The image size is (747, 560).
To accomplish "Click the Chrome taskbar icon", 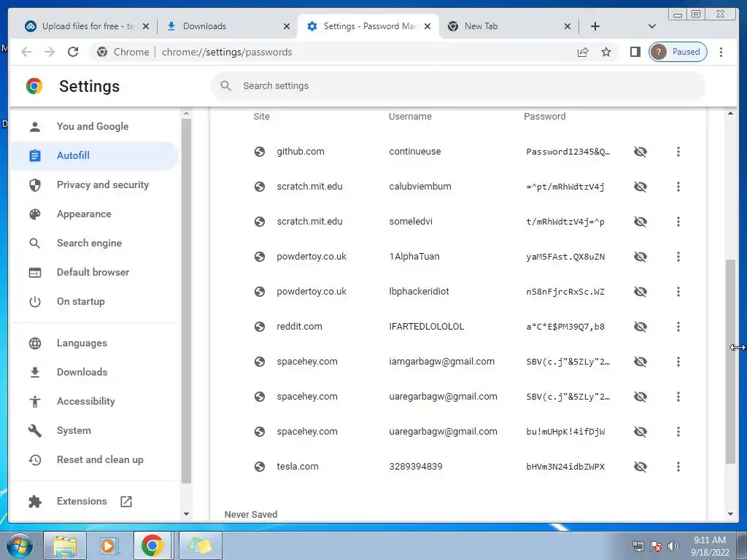I will (x=152, y=545).
